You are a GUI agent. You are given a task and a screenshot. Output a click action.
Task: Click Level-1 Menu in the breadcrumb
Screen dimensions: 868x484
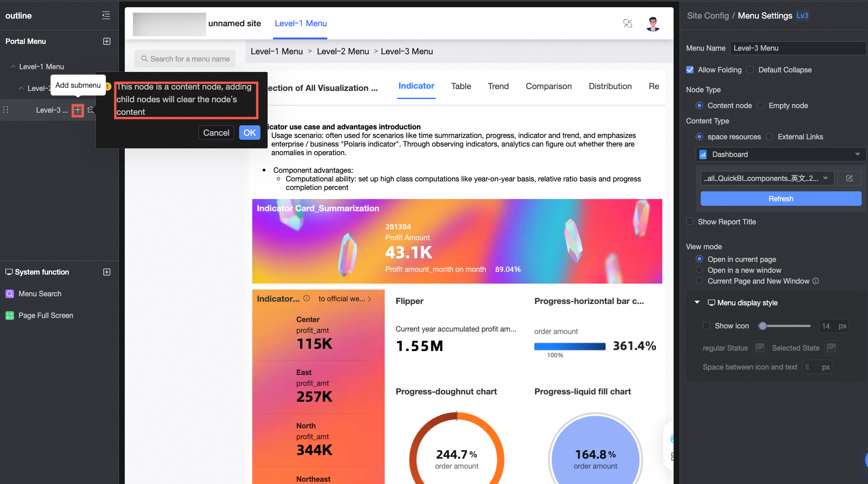point(277,52)
